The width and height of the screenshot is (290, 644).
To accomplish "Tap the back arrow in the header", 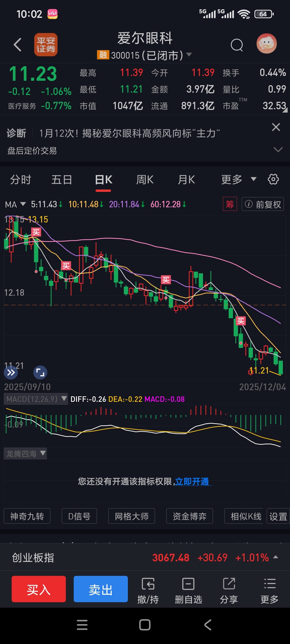I will [17, 45].
